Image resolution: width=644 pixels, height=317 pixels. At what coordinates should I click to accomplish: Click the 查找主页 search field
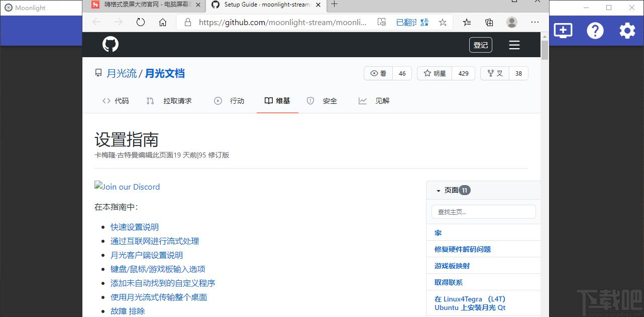(483, 212)
